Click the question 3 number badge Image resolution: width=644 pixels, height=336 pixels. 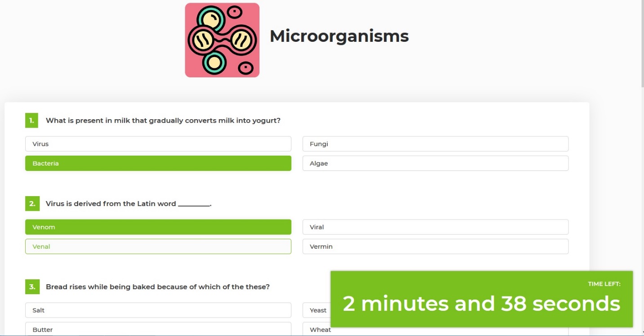pos(32,287)
